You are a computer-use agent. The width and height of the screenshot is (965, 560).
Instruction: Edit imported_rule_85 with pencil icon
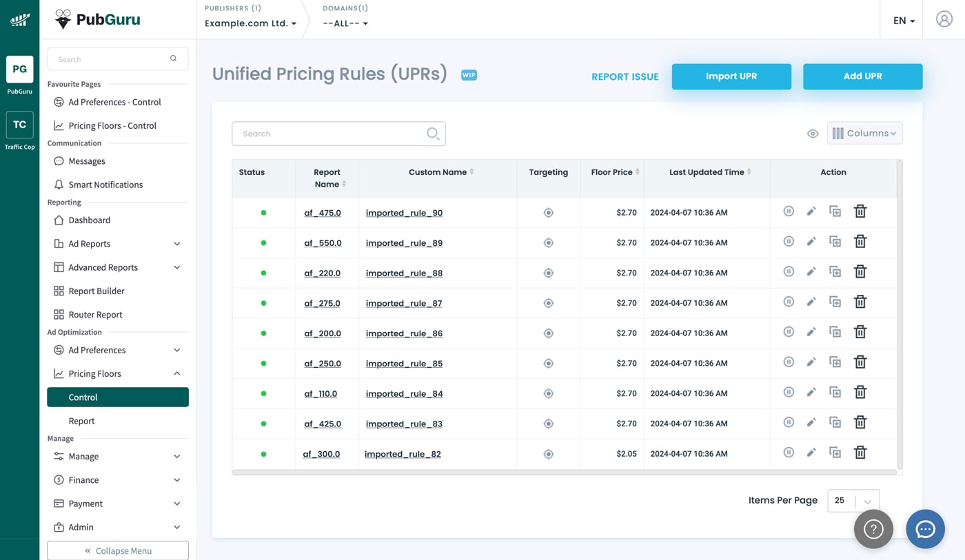pos(811,362)
